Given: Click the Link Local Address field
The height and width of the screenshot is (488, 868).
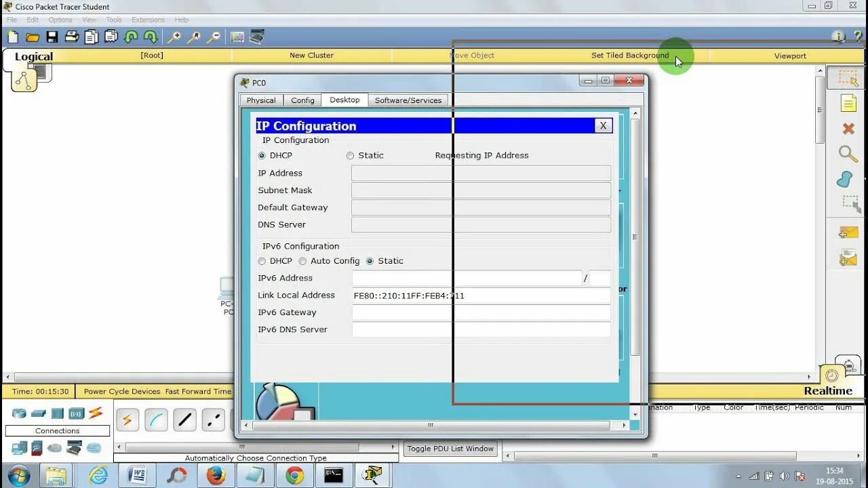Looking at the screenshot, I should [x=481, y=296].
